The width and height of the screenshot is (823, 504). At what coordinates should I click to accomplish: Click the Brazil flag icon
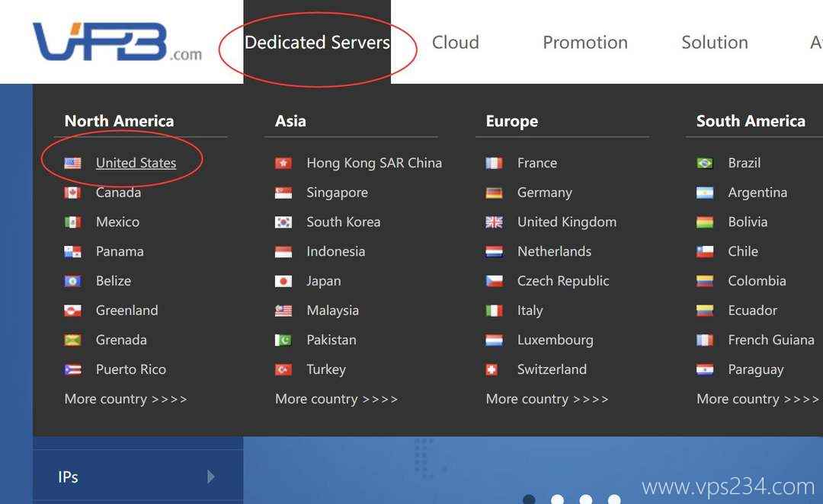705,163
